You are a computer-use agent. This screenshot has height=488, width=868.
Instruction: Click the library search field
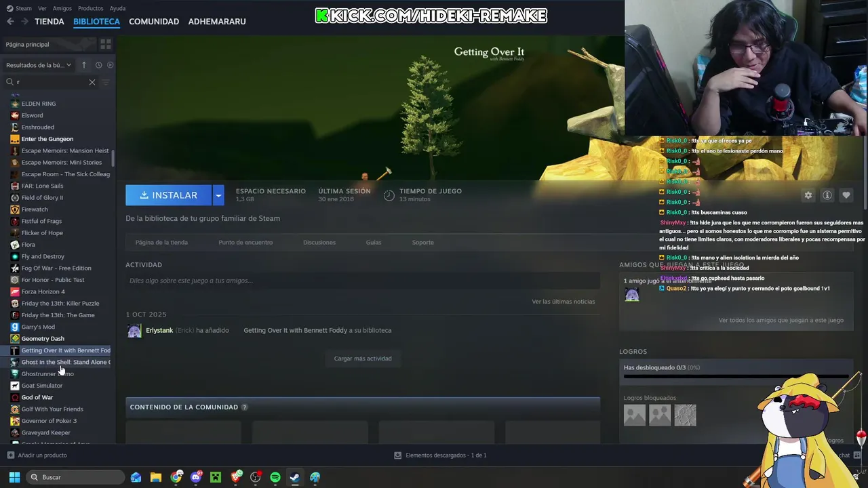(51, 82)
